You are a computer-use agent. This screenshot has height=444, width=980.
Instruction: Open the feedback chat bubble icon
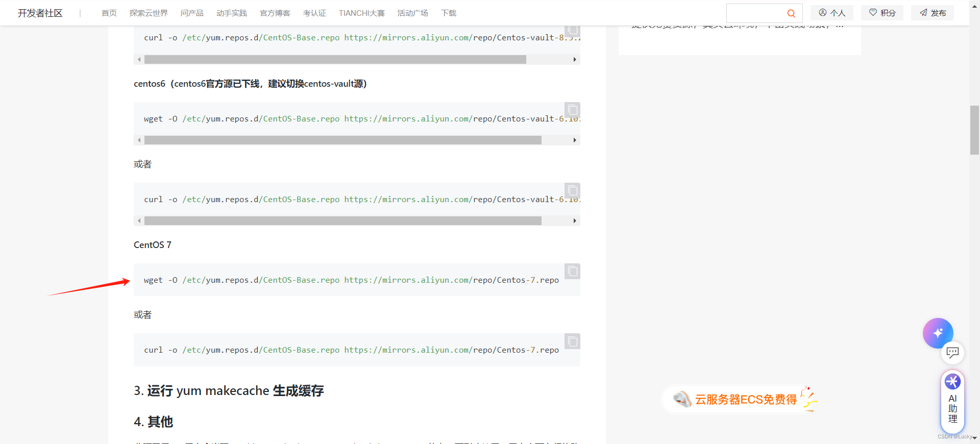[x=952, y=352]
